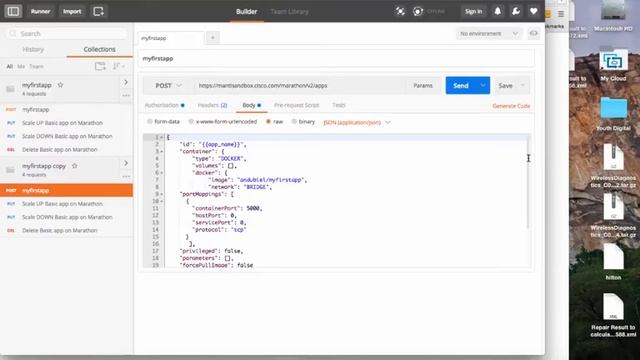Star the myfirstapp copy collection
This screenshot has width=640, height=360.
click(x=74, y=166)
